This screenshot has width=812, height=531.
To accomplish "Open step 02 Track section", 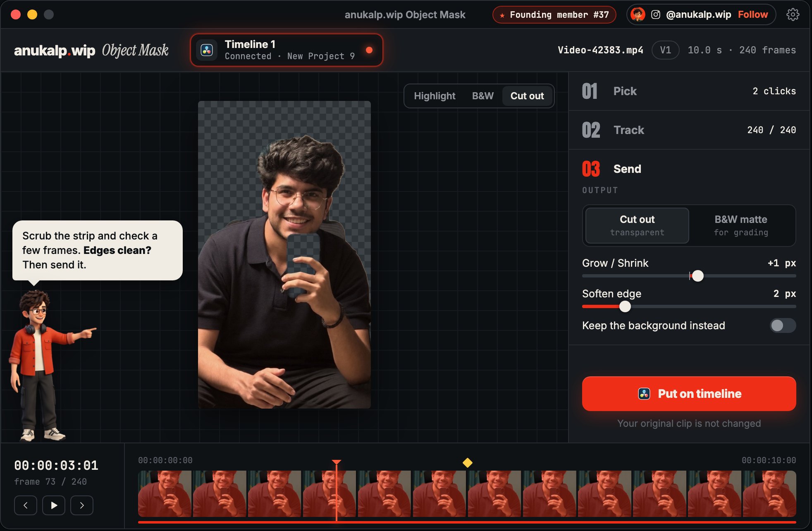I will coord(689,130).
